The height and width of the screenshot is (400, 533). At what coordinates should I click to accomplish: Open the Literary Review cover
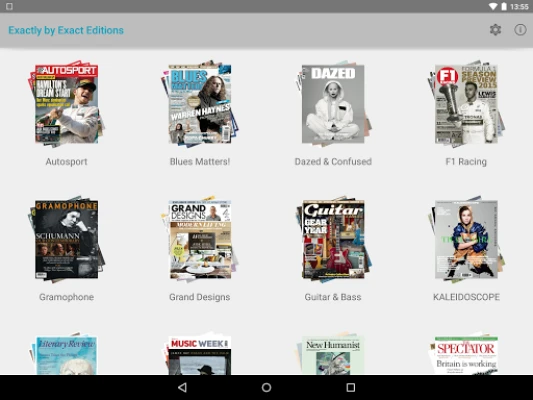pos(66,353)
